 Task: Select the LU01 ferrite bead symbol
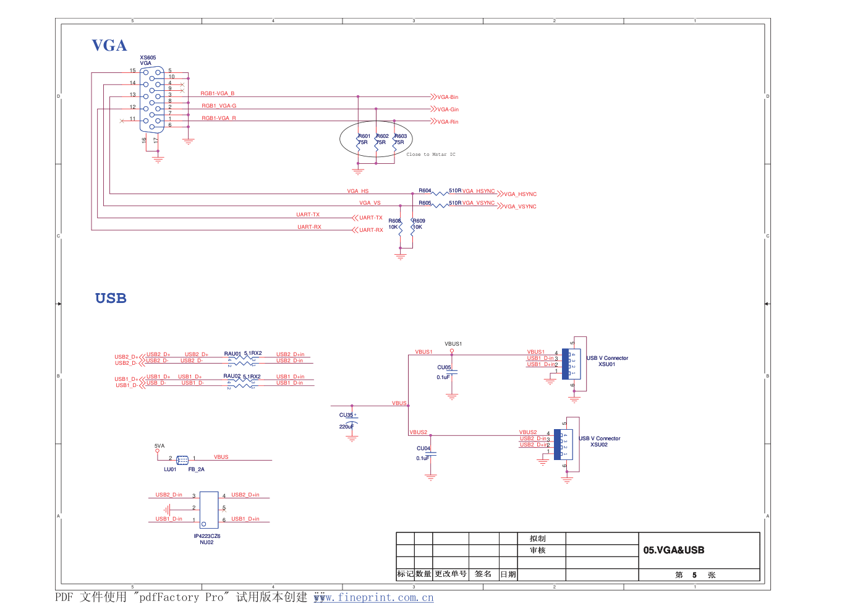(x=182, y=460)
